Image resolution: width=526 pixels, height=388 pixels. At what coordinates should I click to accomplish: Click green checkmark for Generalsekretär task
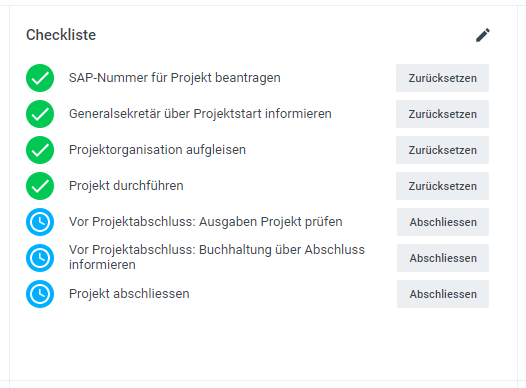[40, 114]
